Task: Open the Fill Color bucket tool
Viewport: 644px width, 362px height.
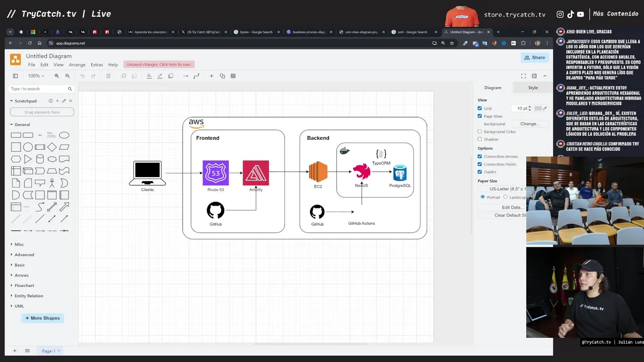Action: click(x=149, y=76)
